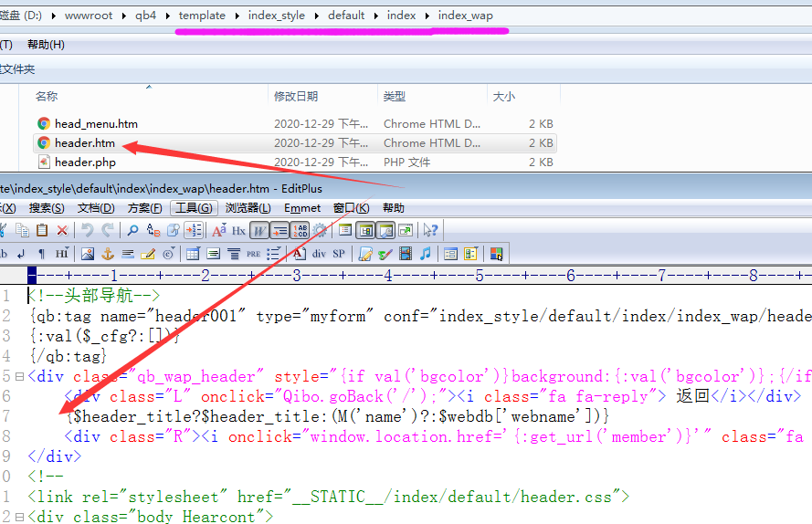
Task: Insert an anchor with the anchor icon
Action: pyautogui.click(x=107, y=254)
